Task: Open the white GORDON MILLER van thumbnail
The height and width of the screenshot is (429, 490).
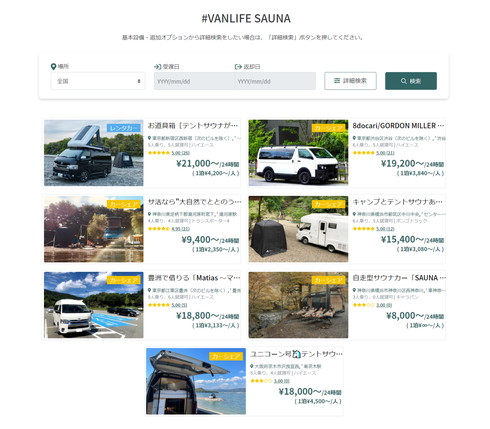Action: tap(298, 153)
